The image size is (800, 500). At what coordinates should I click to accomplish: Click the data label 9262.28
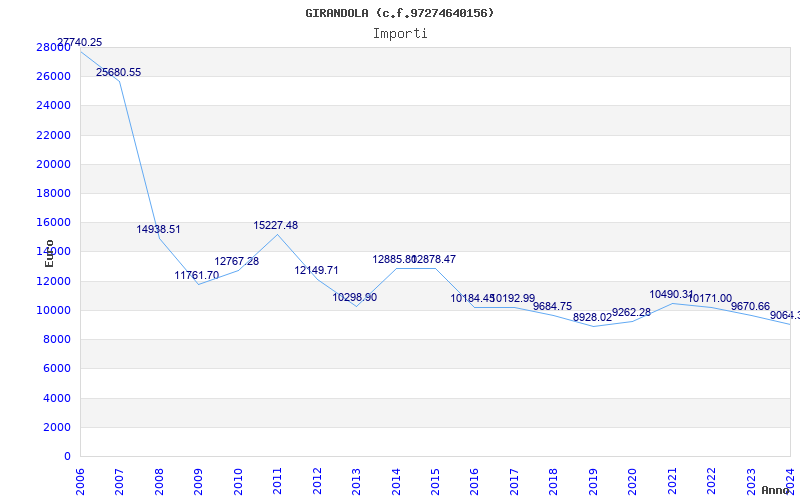pos(632,312)
